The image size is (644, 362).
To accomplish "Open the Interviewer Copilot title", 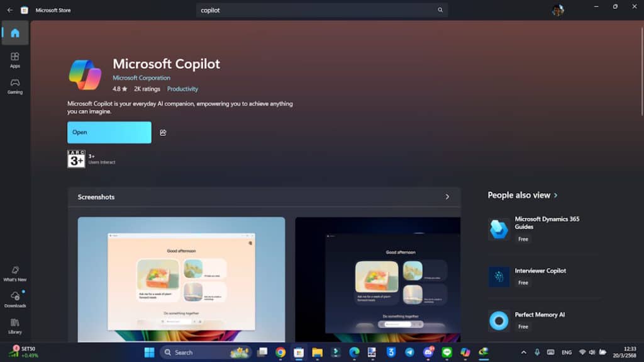I will [540, 271].
